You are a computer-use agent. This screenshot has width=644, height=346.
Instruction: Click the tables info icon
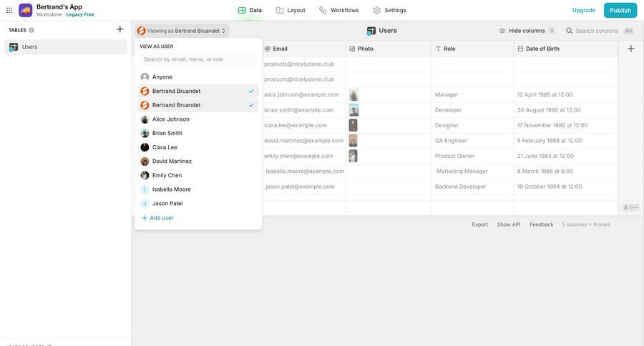pyautogui.click(x=31, y=30)
